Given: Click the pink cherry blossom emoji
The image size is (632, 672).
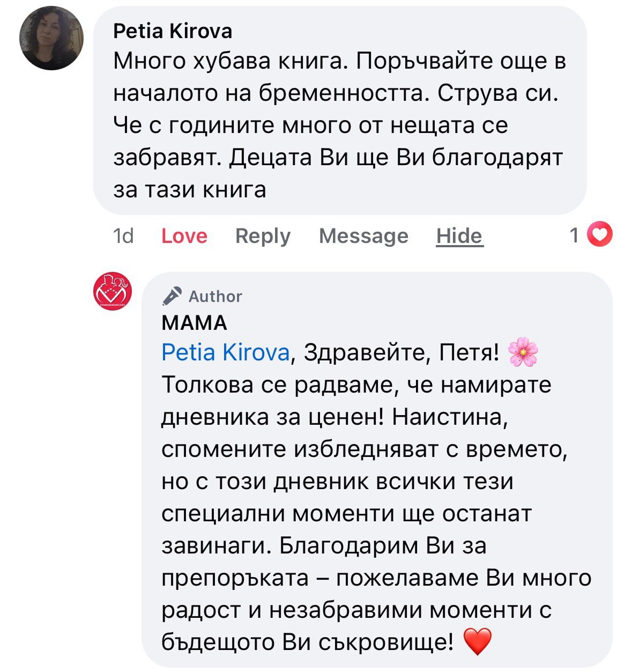Looking at the screenshot, I should coord(522,353).
